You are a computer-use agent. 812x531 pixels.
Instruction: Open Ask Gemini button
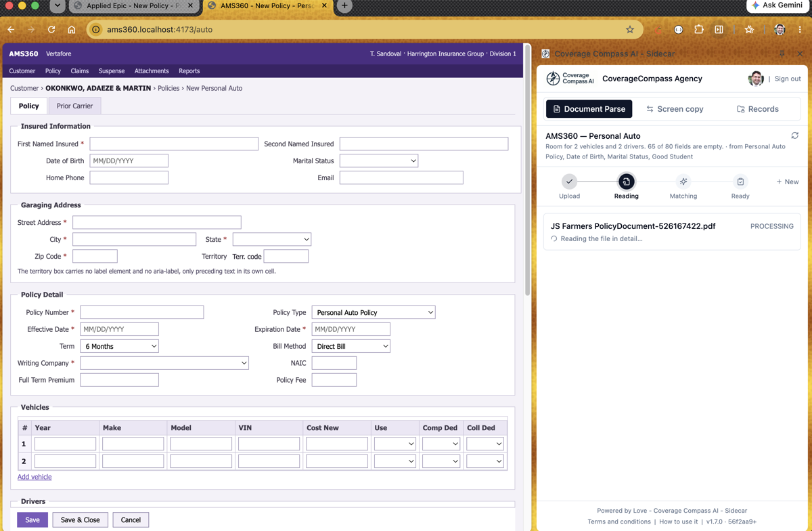(x=776, y=5)
